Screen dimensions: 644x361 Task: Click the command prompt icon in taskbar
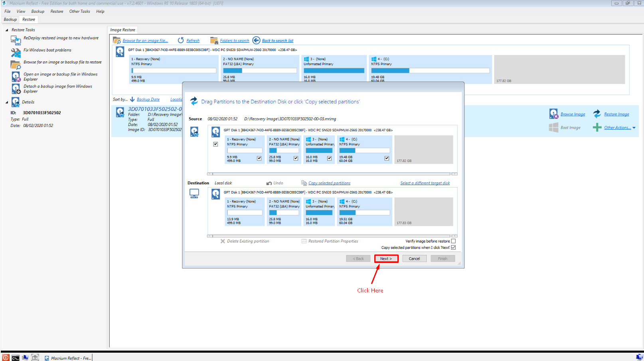(x=16, y=358)
